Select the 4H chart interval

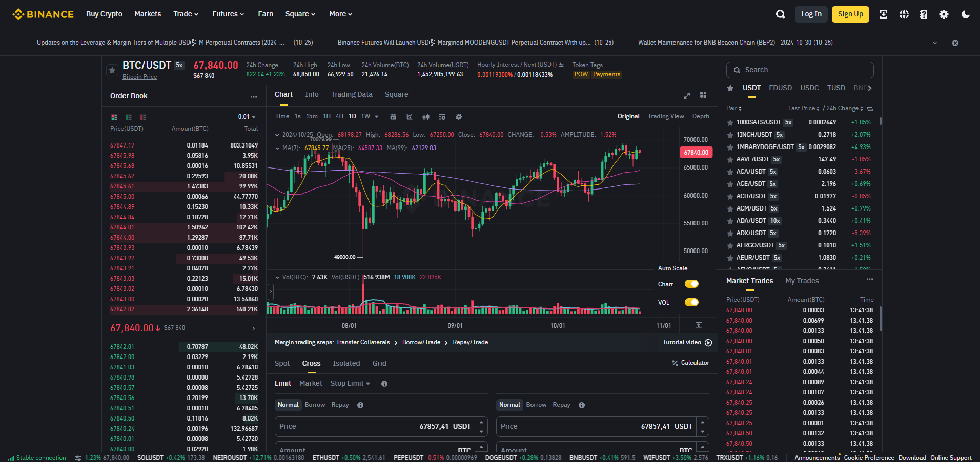(x=339, y=116)
